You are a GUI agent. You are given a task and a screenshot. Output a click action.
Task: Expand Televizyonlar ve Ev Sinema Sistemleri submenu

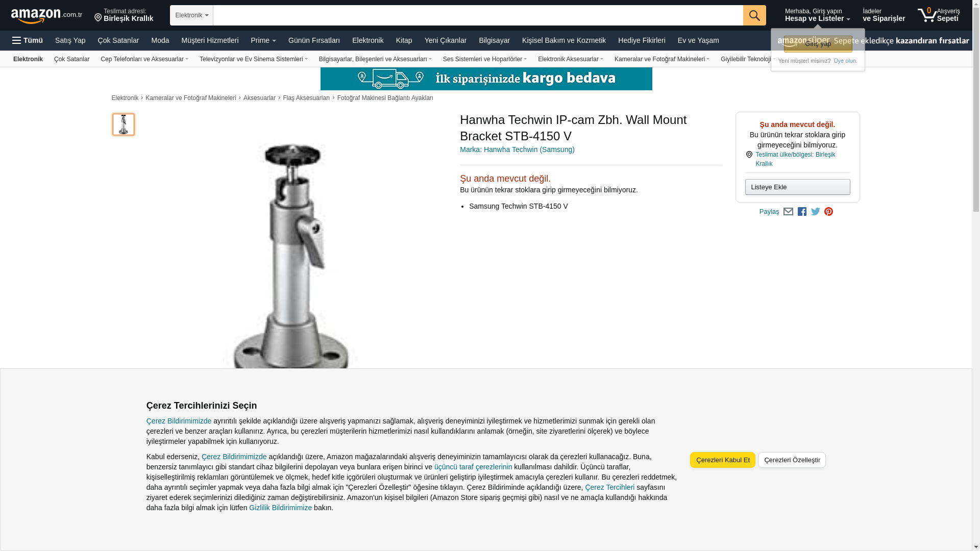pyautogui.click(x=254, y=59)
